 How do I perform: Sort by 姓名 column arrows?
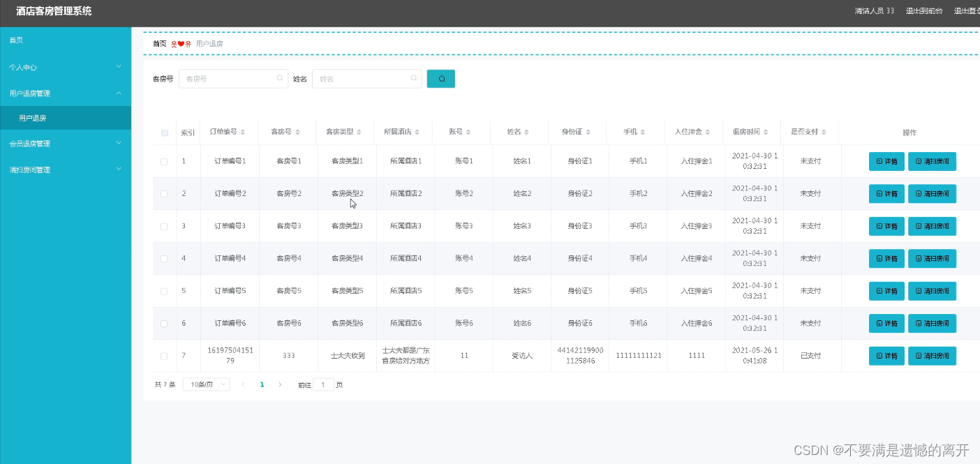coord(527,132)
